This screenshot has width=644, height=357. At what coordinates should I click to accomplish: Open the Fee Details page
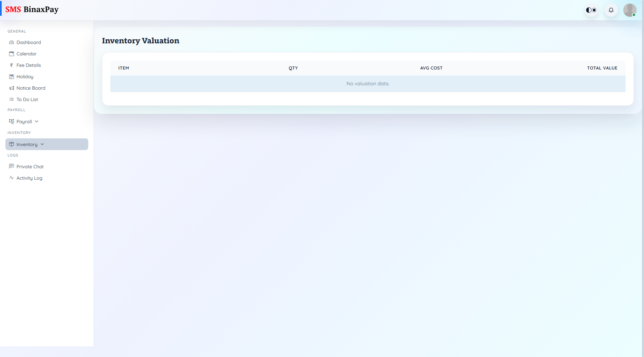[29, 65]
